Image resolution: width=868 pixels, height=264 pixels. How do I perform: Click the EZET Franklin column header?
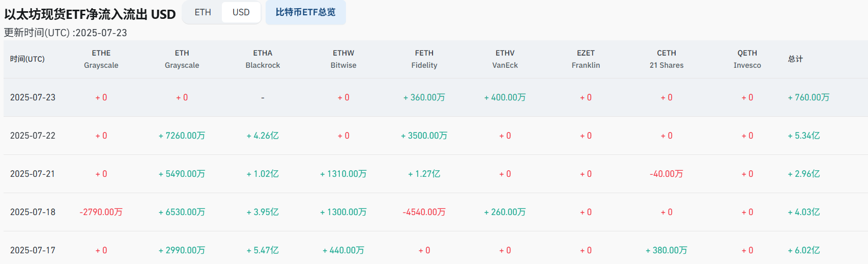pos(586,59)
